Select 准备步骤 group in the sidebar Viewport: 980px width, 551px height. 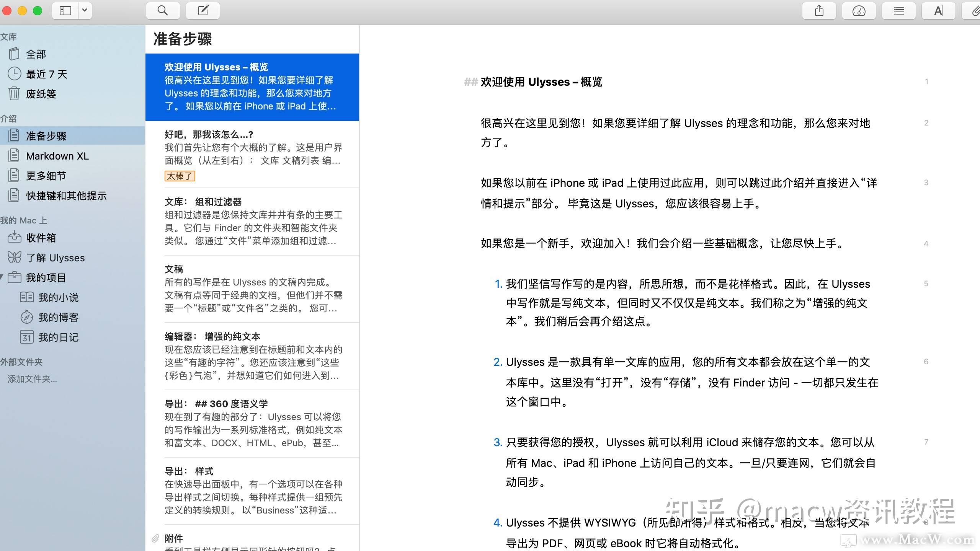coord(72,136)
